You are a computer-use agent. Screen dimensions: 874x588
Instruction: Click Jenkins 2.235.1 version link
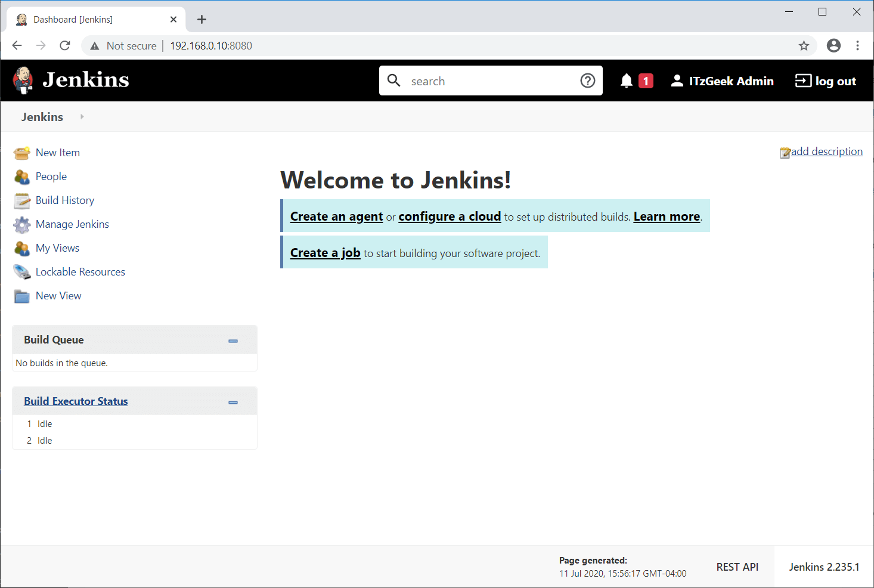coord(824,567)
